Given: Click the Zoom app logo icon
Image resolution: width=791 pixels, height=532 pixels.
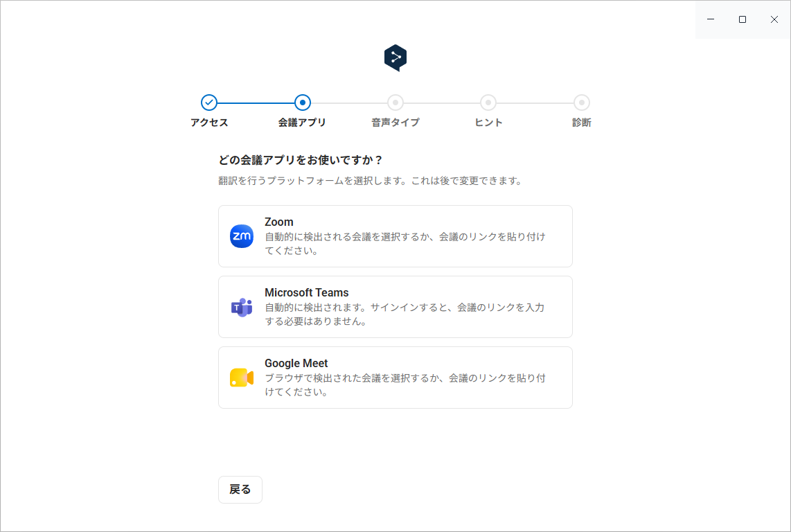Looking at the screenshot, I should [242, 236].
